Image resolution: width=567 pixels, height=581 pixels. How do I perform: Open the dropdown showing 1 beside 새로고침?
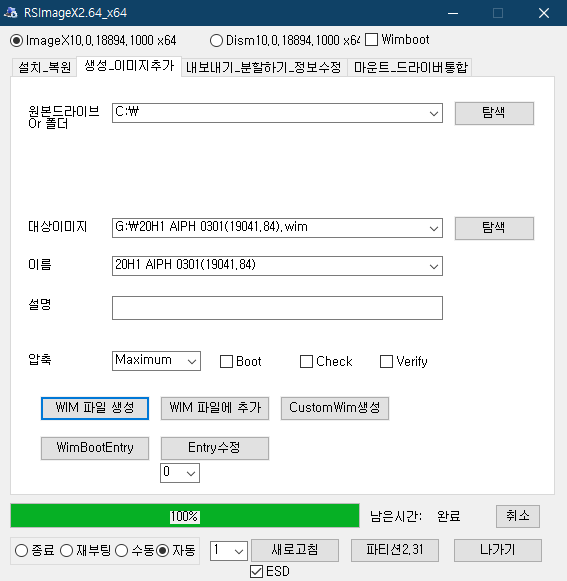(229, 551)
